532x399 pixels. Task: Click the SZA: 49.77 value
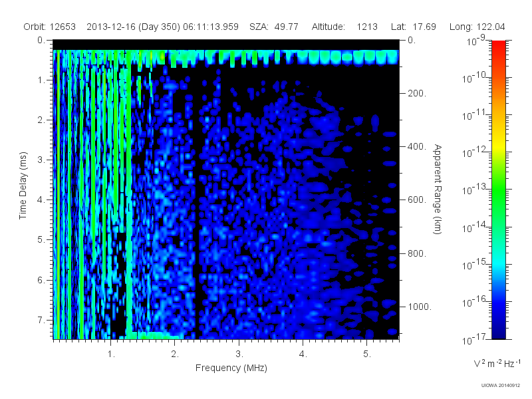(274, 27)
